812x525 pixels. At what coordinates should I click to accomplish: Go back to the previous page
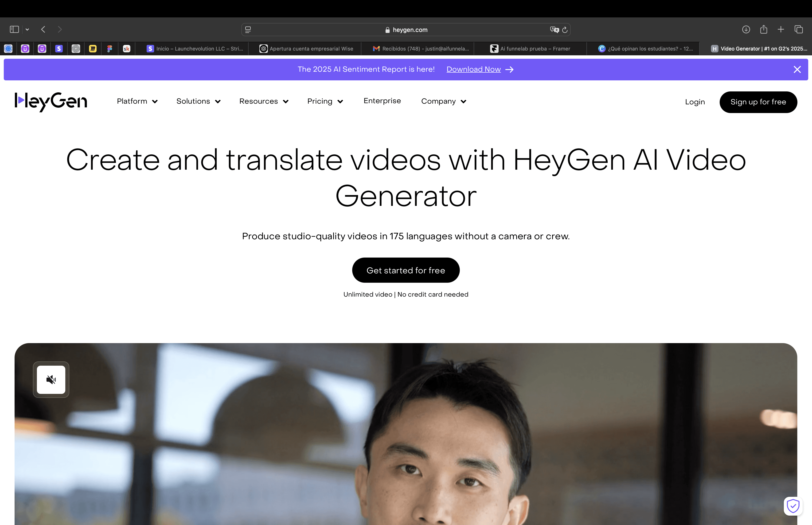tap(43, 30)
